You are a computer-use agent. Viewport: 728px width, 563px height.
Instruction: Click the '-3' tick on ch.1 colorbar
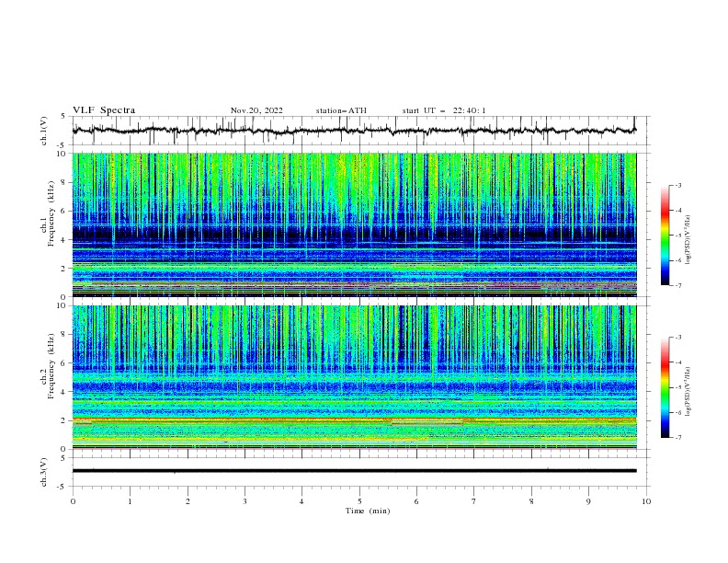coord(677,185)
